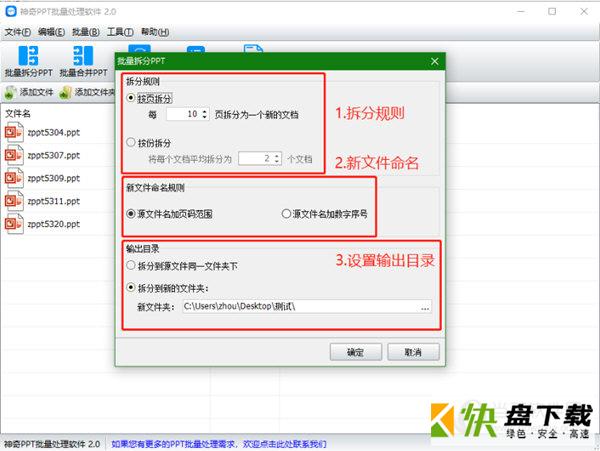Minimize the main application window
This screenshot has width=600, height=451.
tap(520, 11)
